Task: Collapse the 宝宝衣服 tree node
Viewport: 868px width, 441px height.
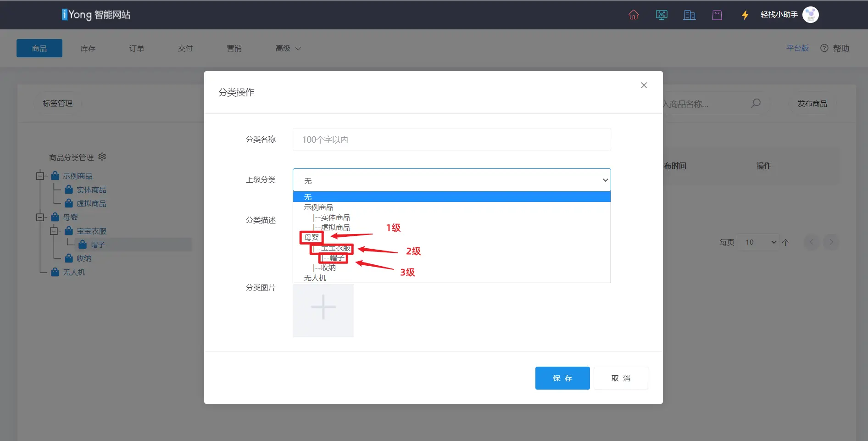Action: click(x=54, y=231)
